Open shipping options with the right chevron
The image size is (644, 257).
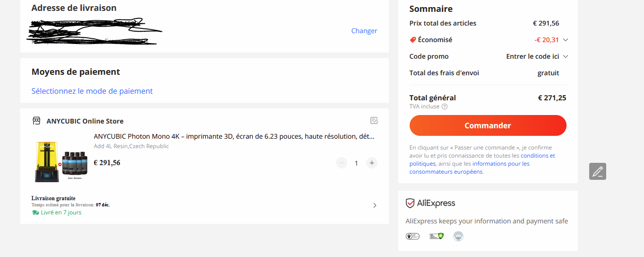pos(375,205)
